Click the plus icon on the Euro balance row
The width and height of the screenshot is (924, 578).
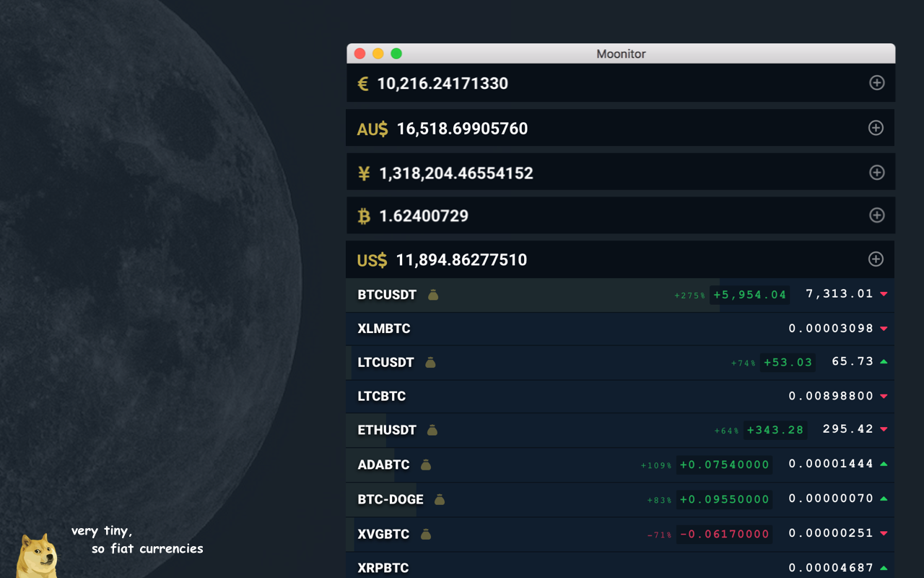point(876,83)
